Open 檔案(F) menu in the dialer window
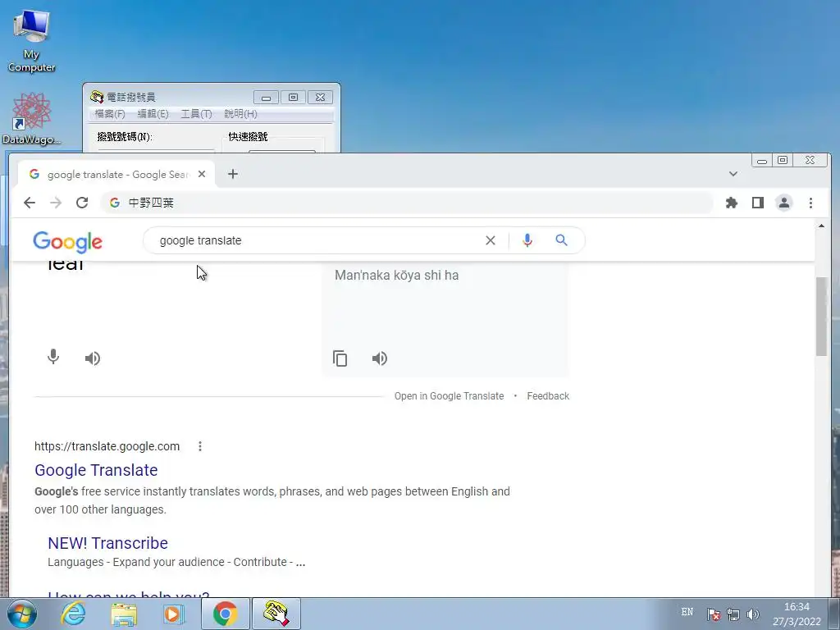 pos(110,113)
